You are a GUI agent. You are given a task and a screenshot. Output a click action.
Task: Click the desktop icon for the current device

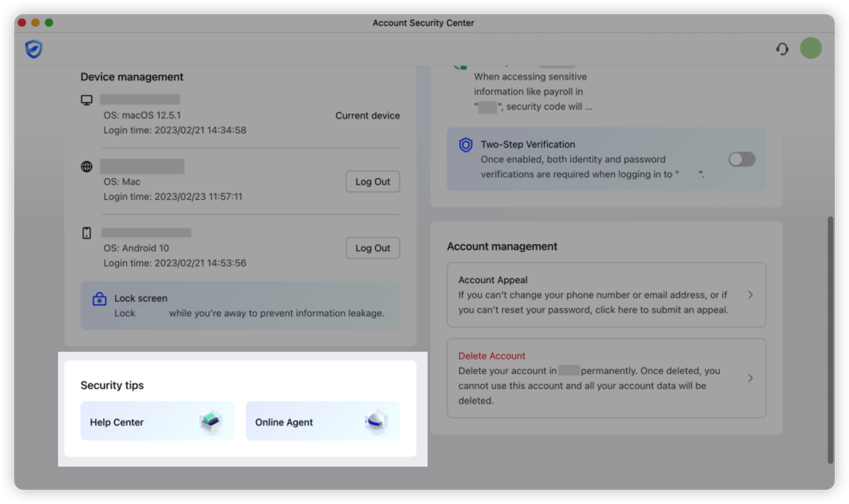pos(86,100)
